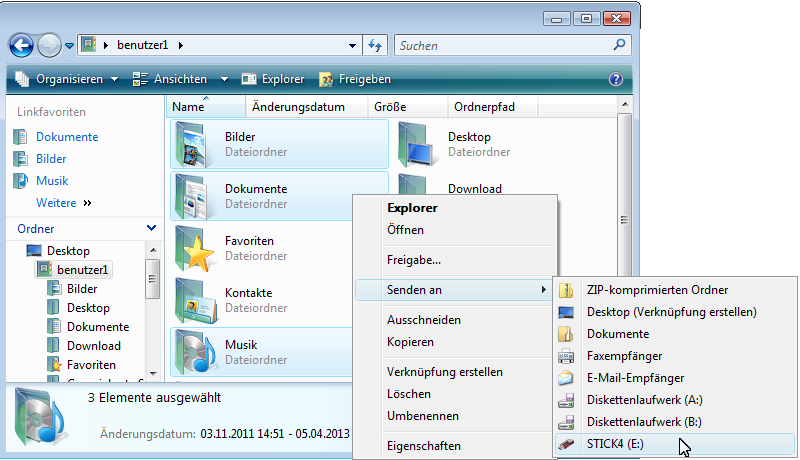Sort by Ordnerpfad column header
This screenshot has width=800, height=460.
(x=492, y=107)
